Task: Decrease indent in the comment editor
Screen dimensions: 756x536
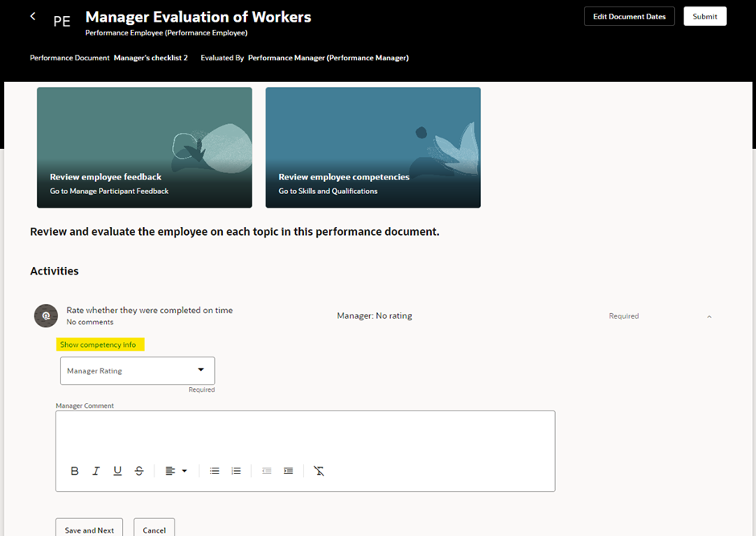Action: [x=266, y=471]
